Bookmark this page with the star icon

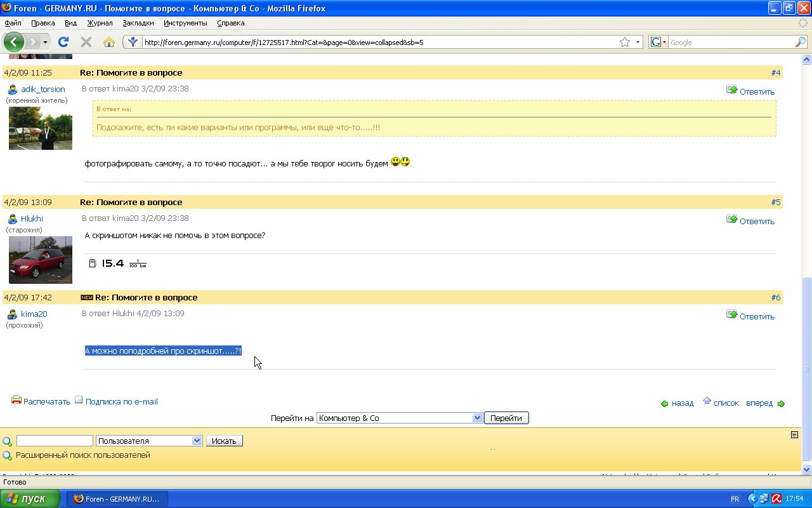pyautogui.click(x=625, y=42)
